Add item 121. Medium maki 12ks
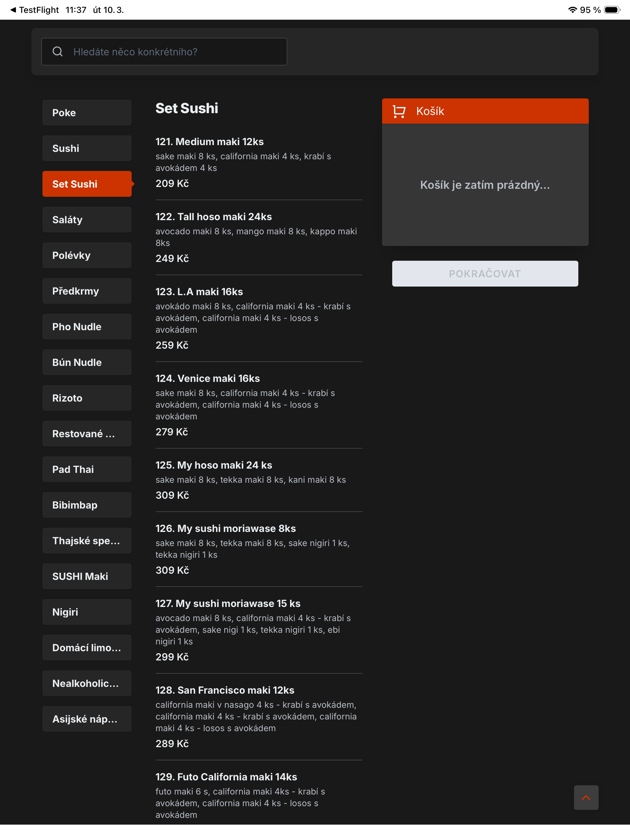Viewport: 630px width, 840px height. pyautogui.click(x=259, y=163)
